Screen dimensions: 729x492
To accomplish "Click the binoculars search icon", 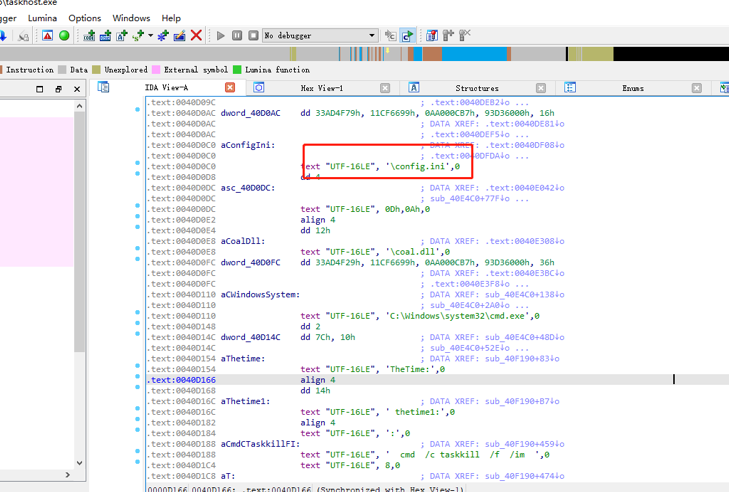I will (x=23, y=36).
